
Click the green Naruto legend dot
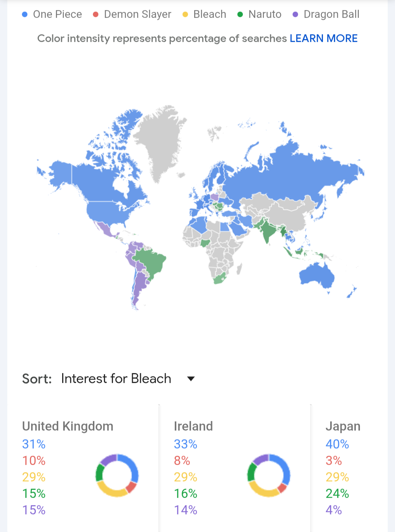pyautogui.click(x=240, y=15)
